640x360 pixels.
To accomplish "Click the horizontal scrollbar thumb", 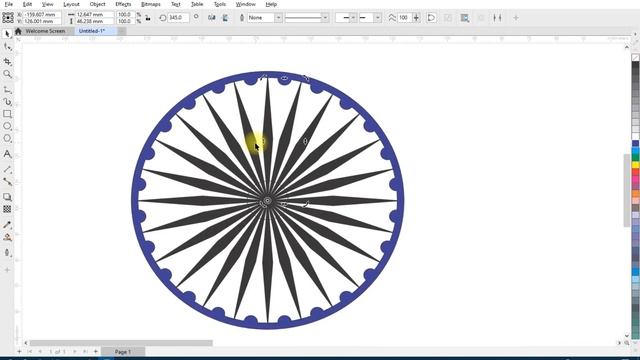I will [x=121, y=343].
